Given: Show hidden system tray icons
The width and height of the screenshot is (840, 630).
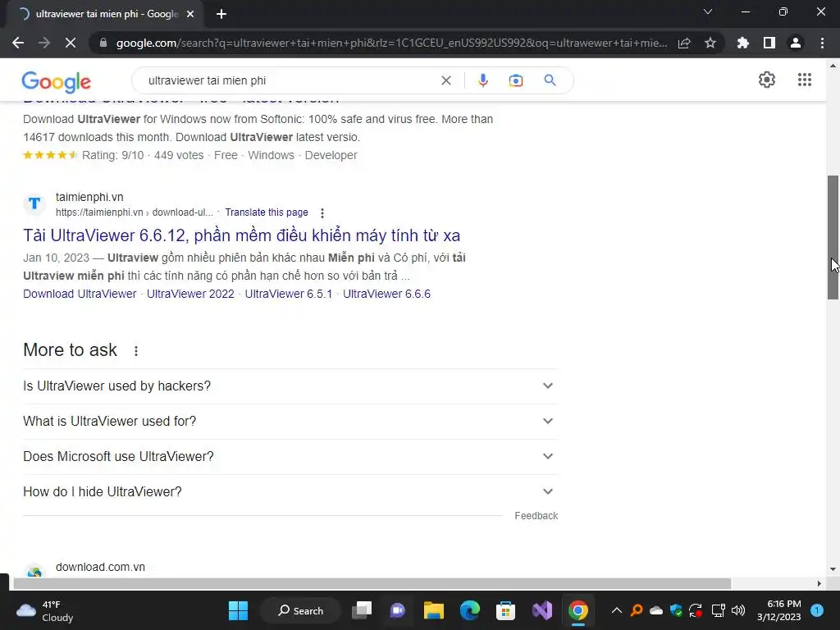Looking at the screenshot, I should point(617,610).
